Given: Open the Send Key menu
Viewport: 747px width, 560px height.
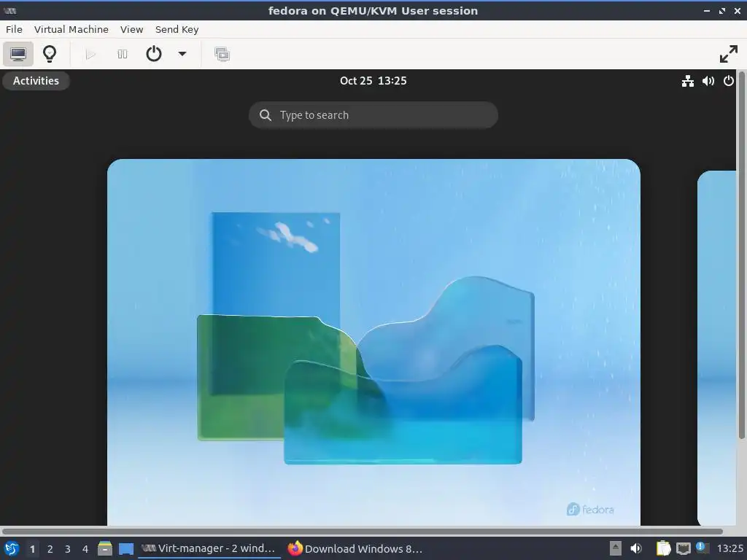Looking at the screenshot, I should click(x=177, y=29).
